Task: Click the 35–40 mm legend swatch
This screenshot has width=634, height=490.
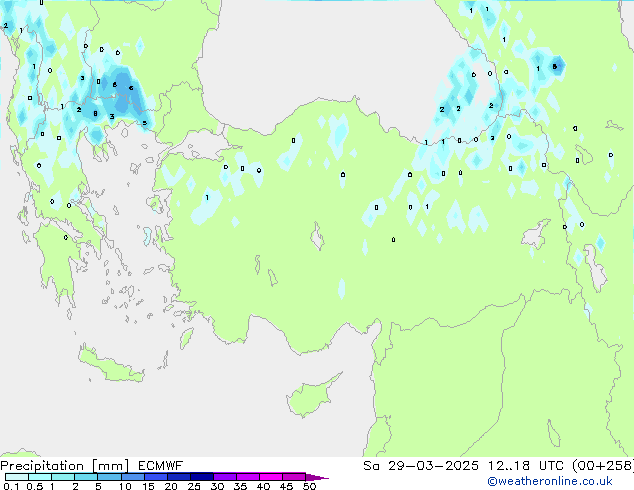Action: coord(247,477)
